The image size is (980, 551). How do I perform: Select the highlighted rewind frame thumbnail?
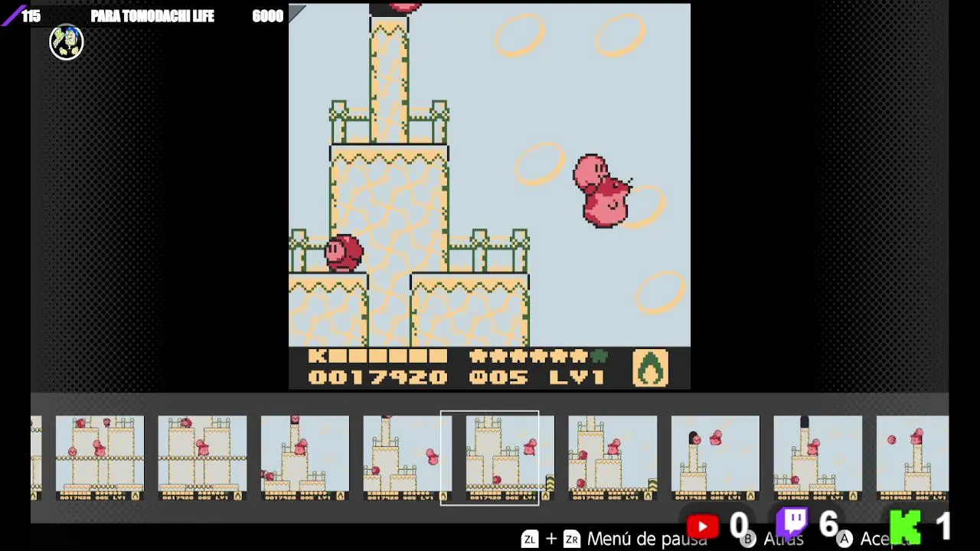point(489,458)
